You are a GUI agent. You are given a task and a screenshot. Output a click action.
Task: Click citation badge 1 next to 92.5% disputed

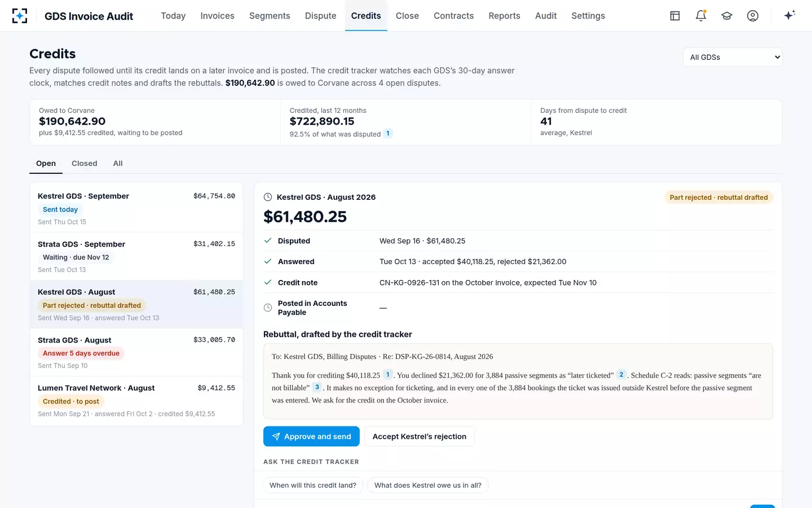(388, 134)
